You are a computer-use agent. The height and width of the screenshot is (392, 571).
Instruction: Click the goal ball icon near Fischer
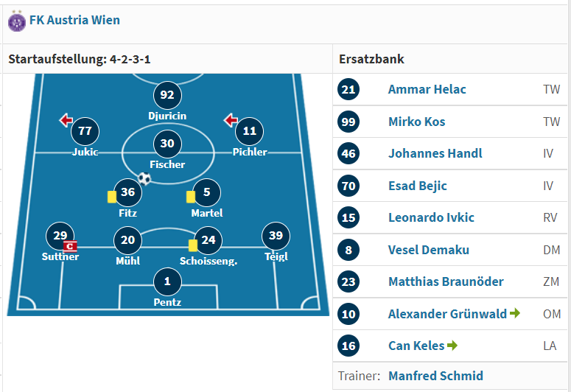[144, 178]
